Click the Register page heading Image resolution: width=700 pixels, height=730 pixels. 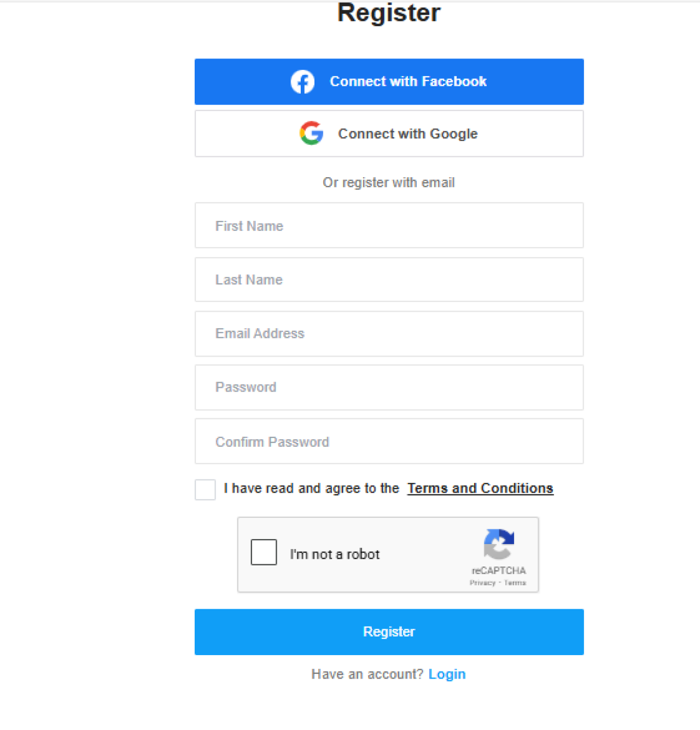(x=389, y=13)
